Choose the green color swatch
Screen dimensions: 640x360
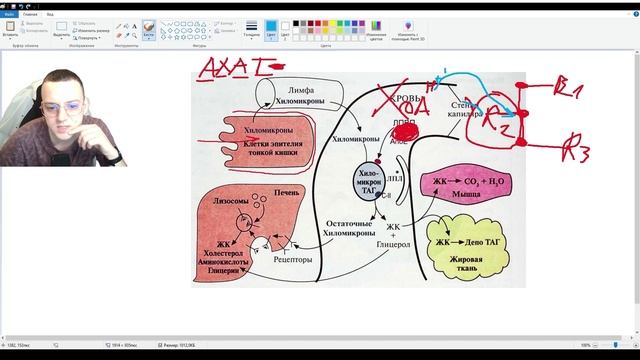coord(340,24)
